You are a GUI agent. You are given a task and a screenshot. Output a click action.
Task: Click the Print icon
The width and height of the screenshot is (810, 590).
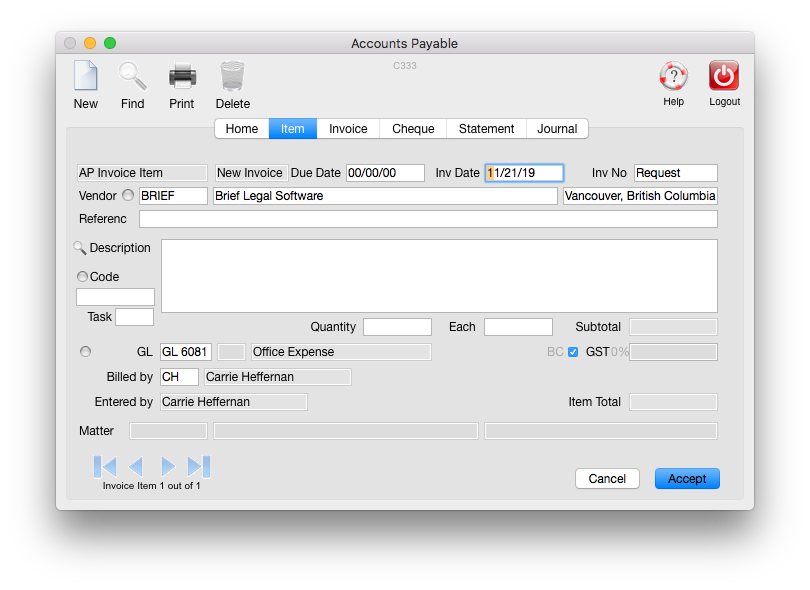pyautogui.click(x=182, y=78)
